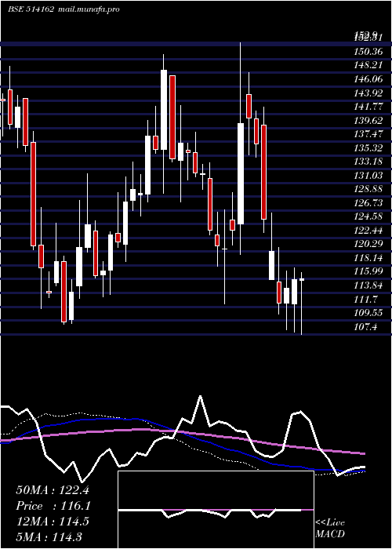
Task: Click the '12MA : 114.5' readout
Action: [x=53, y=522]
